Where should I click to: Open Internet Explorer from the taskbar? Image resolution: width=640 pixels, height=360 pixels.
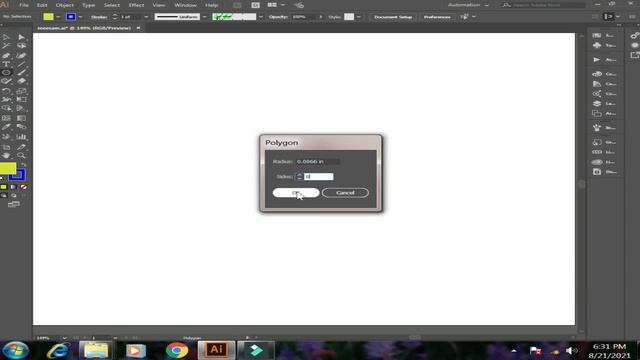pyautogui.click(x=57, y=350)
